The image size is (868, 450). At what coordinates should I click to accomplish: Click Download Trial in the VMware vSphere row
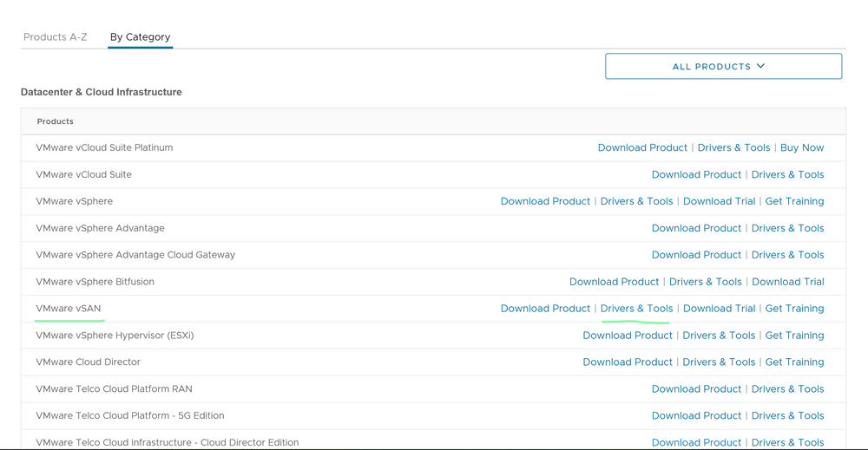719,201
